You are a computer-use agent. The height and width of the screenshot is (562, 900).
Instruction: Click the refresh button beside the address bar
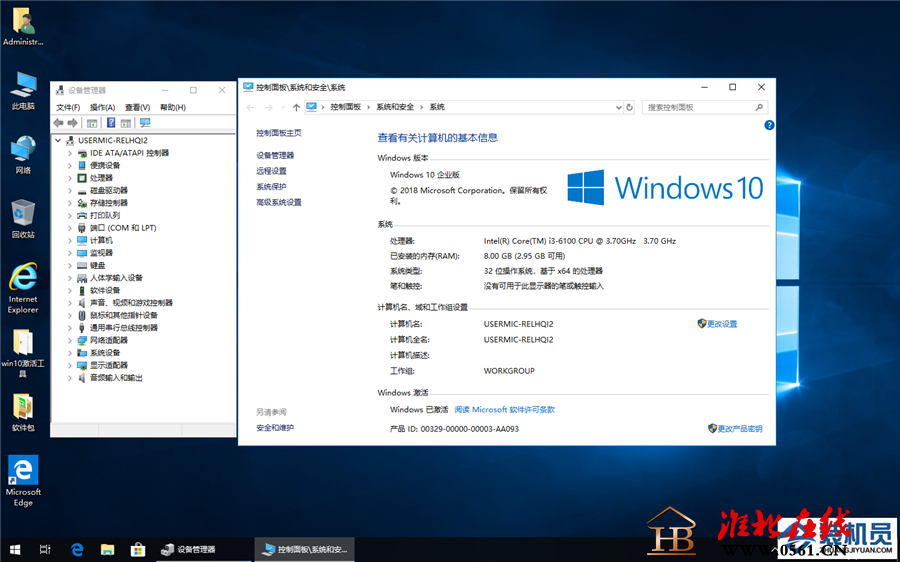click(x=630, y=107)
